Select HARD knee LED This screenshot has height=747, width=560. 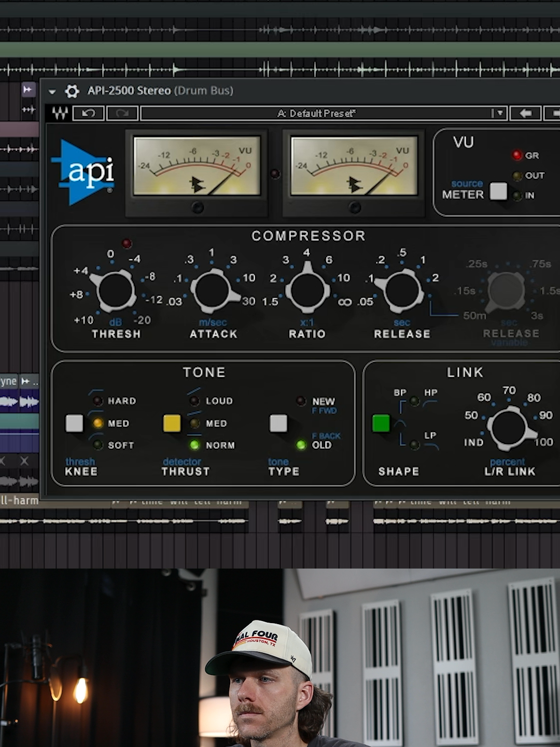(x=97, y=400)
